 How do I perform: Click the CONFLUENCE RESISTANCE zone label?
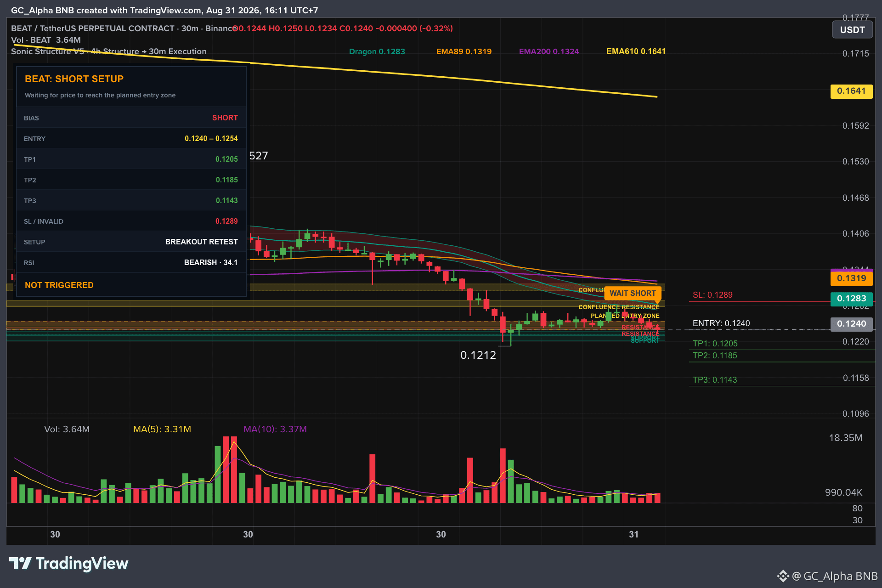click(619, 307)
